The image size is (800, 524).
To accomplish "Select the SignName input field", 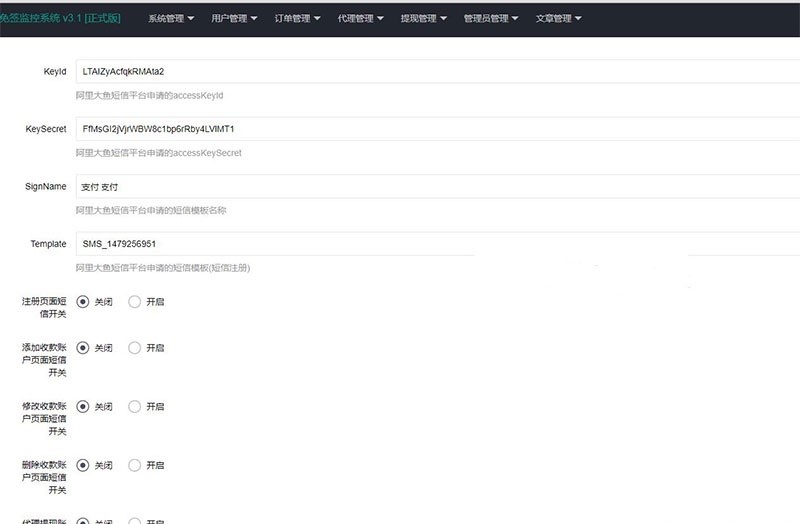I will pyautogui.click(x=436, y=187).
